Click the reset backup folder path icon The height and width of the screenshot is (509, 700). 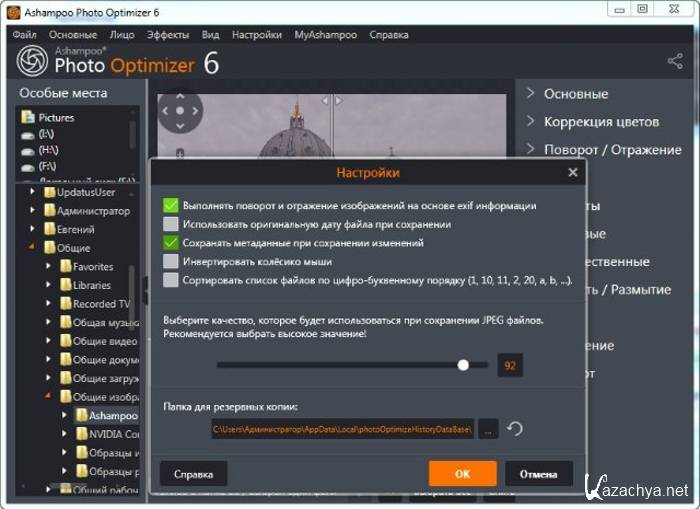click(x=515, y=429)
